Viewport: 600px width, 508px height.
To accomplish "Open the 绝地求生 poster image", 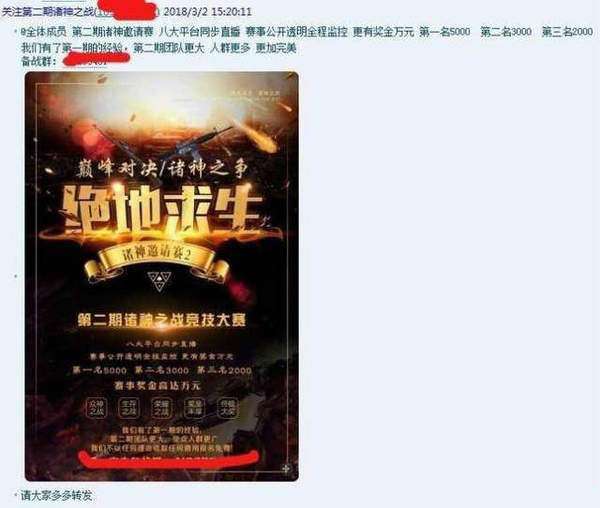I will point(161,276).
